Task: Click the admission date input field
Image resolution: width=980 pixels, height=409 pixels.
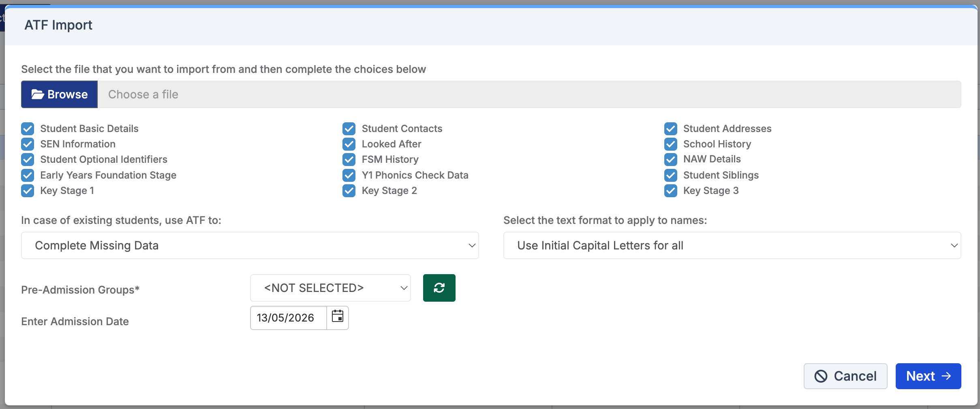Action: (288, 318)
